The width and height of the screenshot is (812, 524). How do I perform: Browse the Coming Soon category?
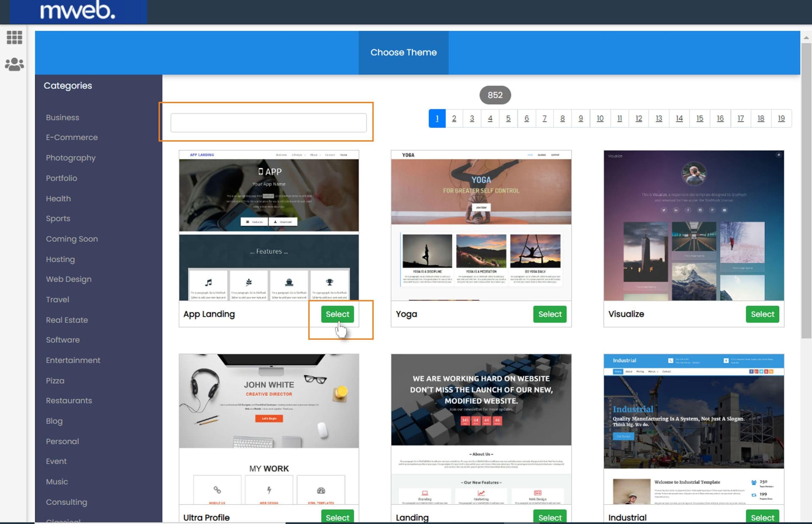72,239
